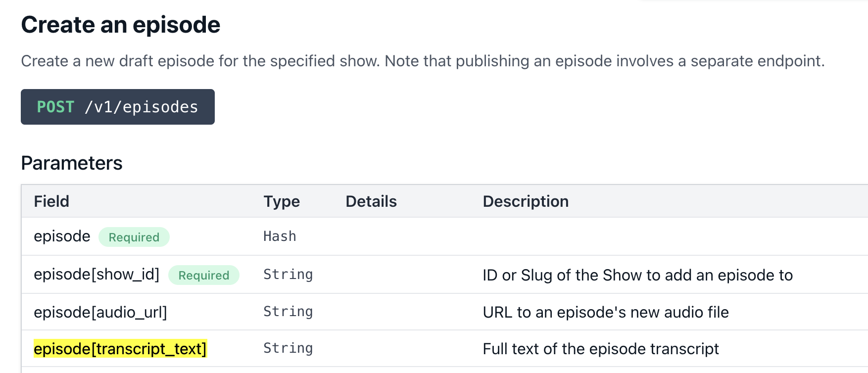Image resolution: width=868 pixels, height=373 pixels.
Task: Click the 'Full text of the episode transcript' description
Action: [x=600, y=349]
